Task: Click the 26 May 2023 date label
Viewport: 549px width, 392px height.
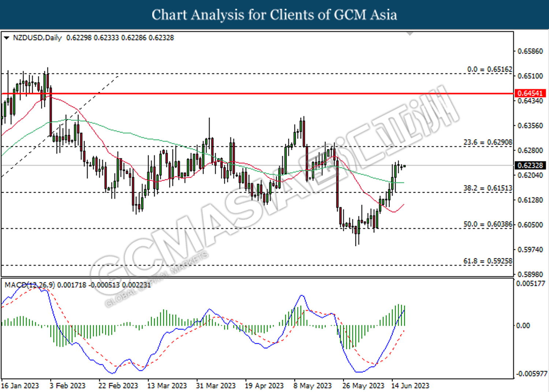Action: (363, 386)
